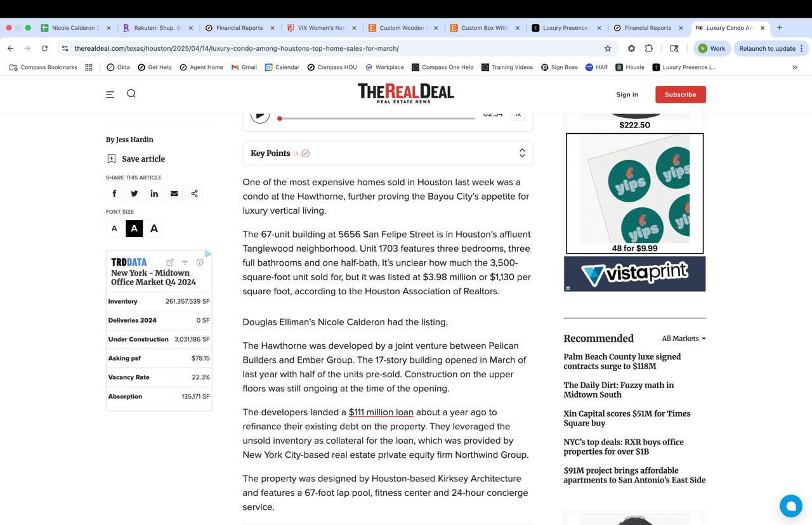
Task: Open the generic share icon
Action: coord(195,193)
